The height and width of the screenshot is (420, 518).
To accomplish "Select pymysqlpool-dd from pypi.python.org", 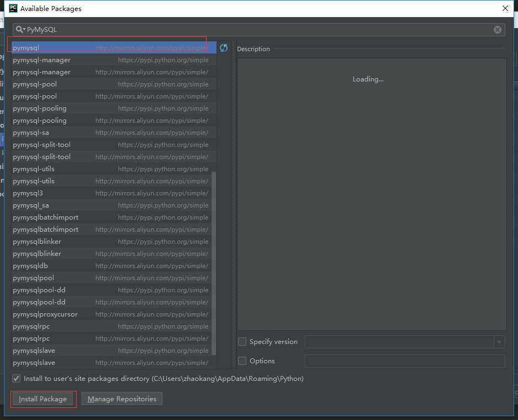I will tap(112, 290).
